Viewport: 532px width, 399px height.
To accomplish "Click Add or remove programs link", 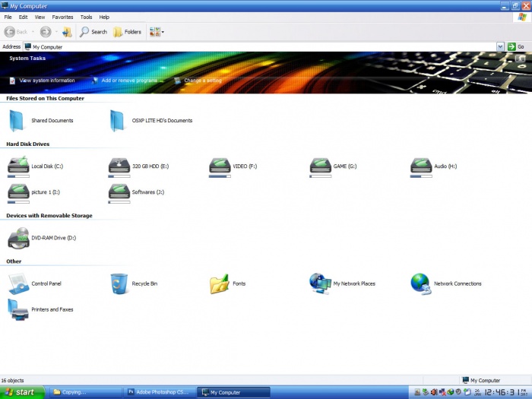I will pos(129,81).
